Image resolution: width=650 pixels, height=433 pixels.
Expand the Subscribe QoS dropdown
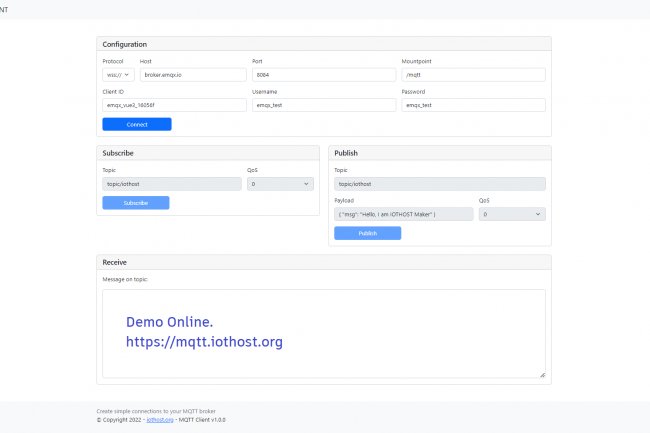[280, 184]
